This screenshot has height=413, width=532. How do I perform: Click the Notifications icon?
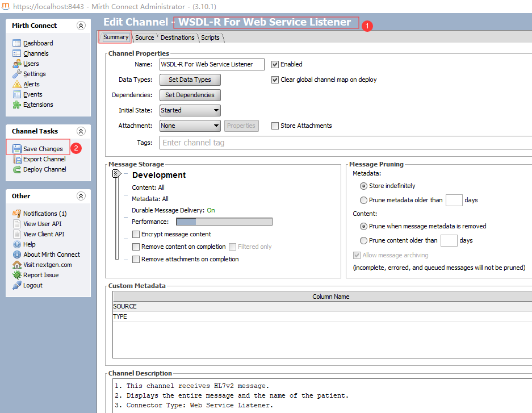pos(16,214)
